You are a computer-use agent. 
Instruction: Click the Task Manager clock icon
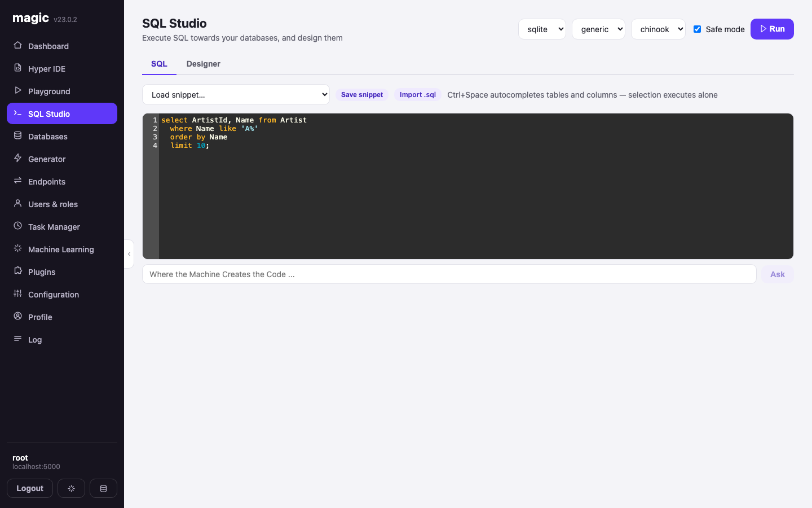(17, 226)
